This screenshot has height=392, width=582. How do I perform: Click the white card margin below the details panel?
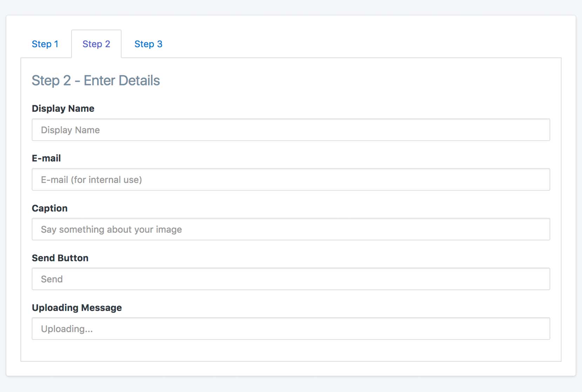click(291, 369)
